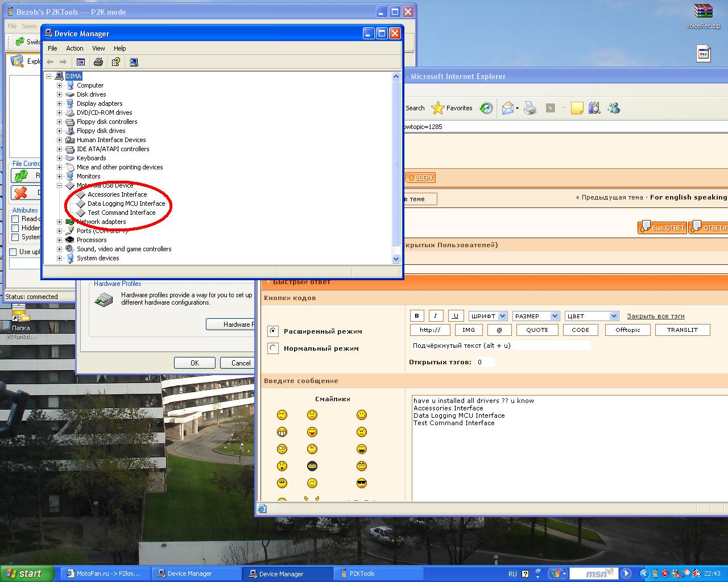The width and height of the screenshot is (728, 582).
Task: Open the РАЗМЕР size dropdown
Action: (x=536, y=316)
